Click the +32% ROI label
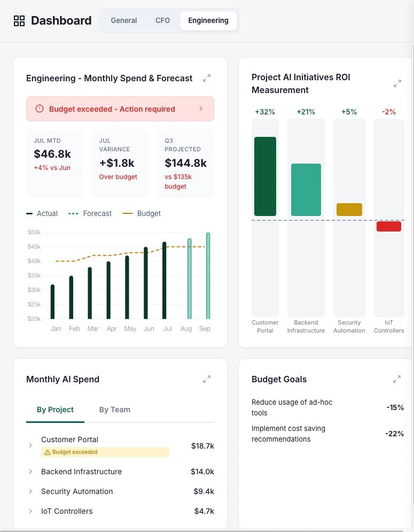Screen dimensions: 414x532 point(265,112)
